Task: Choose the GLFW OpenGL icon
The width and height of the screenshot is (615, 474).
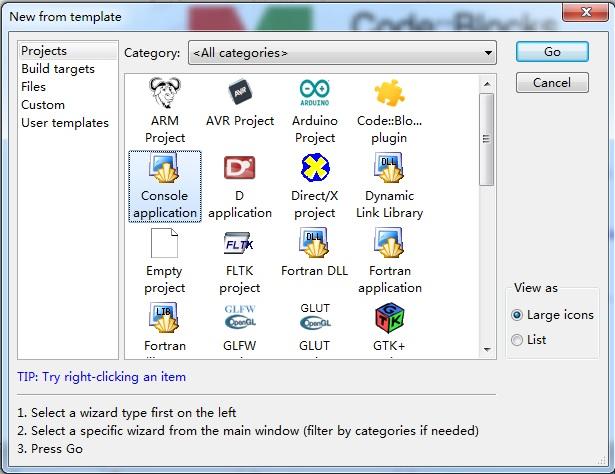Action: tap(240, 317)
